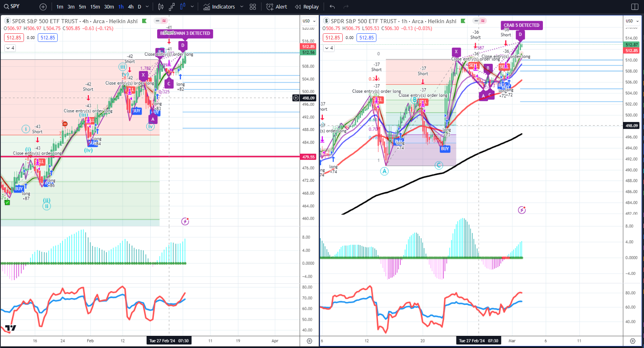Click the red sell price 512.85 on 4h chart
Viewport: 644px width, 348px height.
click(14, 38)
